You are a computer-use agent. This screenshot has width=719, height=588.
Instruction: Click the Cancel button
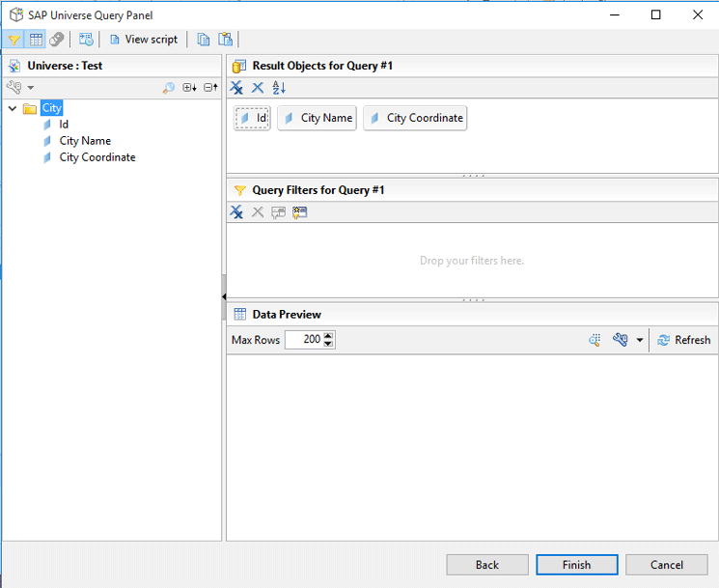(x=667, y=565)
